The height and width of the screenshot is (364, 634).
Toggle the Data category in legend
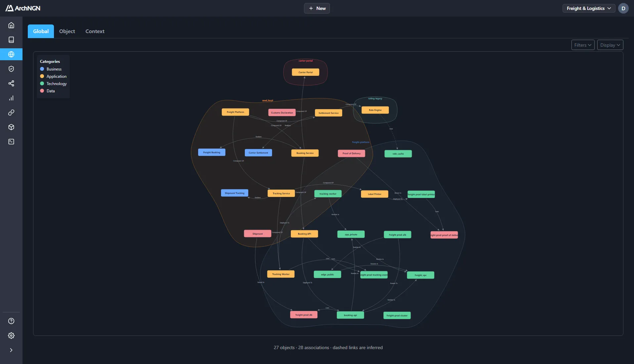tap(47, 91)
